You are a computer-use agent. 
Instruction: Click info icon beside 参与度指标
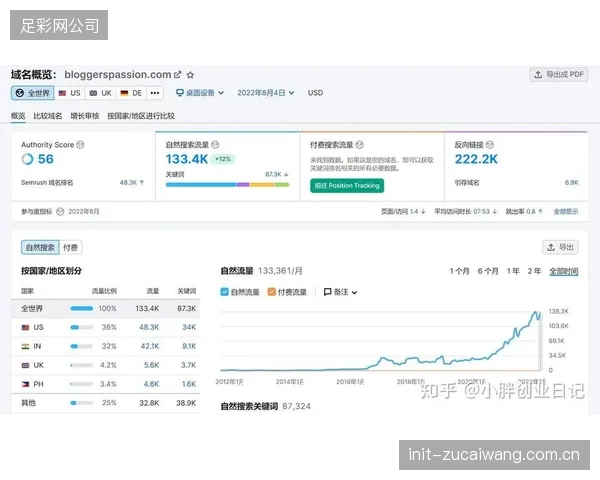tap(60, 212)
